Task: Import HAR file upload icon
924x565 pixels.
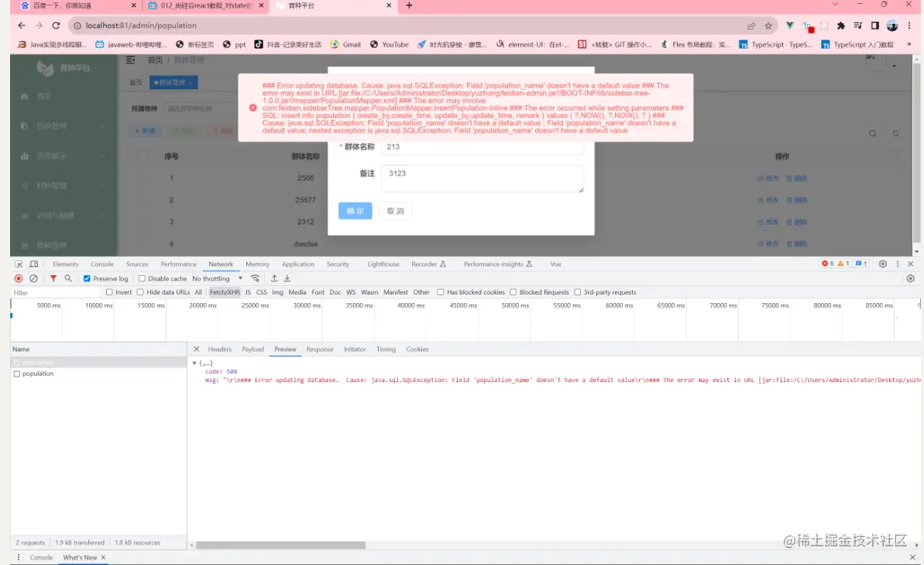Action: [274, 278]
